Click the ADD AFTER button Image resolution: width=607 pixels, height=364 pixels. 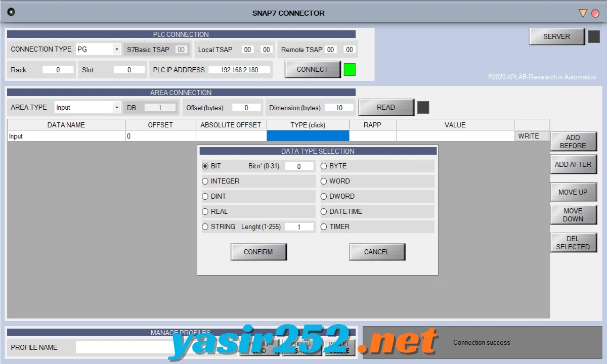pyautogui.click(x=573, y=164)
